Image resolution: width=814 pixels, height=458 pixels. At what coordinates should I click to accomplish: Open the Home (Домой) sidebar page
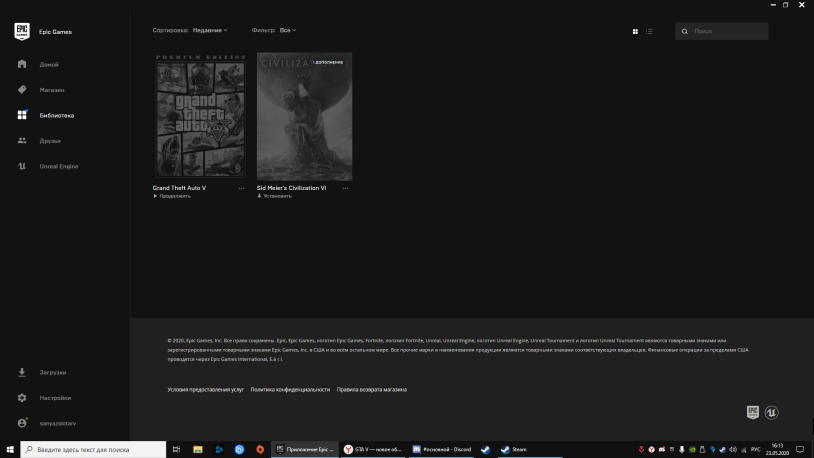(48, 64)
